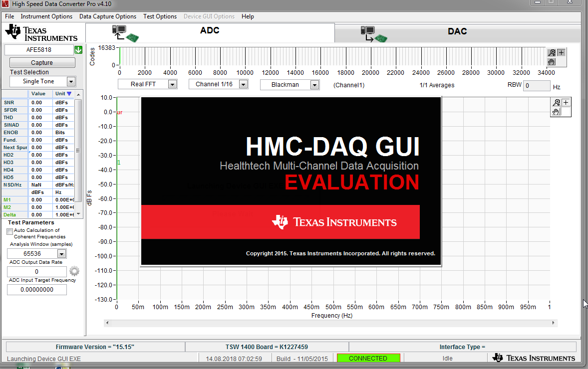Image resolution: width=588 pixels, height=369 pixels.
Task: Click the Texas Instruments logo at top left
Action: pos(41,33)
